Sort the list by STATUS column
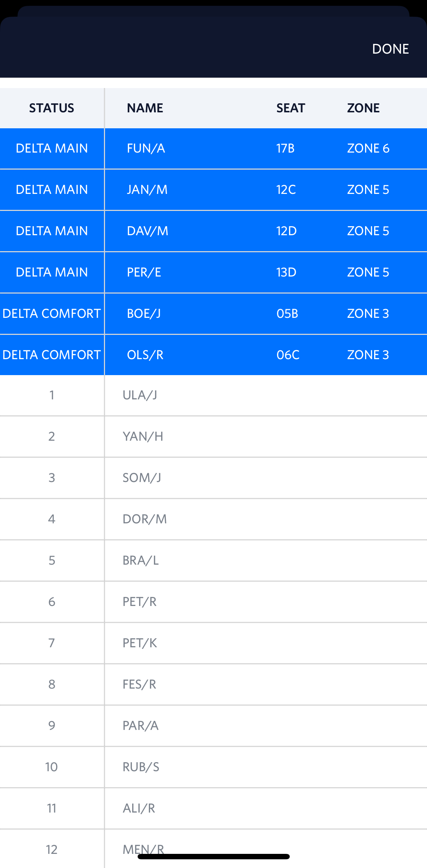Screen dimensions: 427x868 [x=51, y=108]
